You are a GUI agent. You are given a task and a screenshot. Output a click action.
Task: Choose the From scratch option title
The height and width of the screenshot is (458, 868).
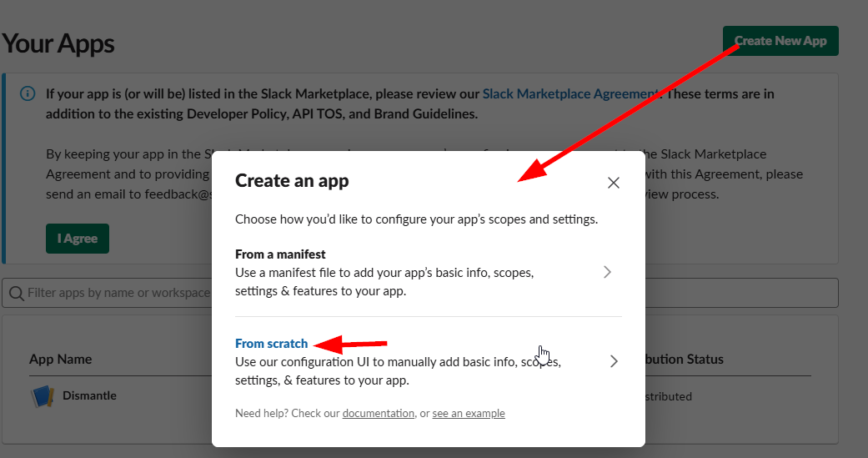[271, 344]
